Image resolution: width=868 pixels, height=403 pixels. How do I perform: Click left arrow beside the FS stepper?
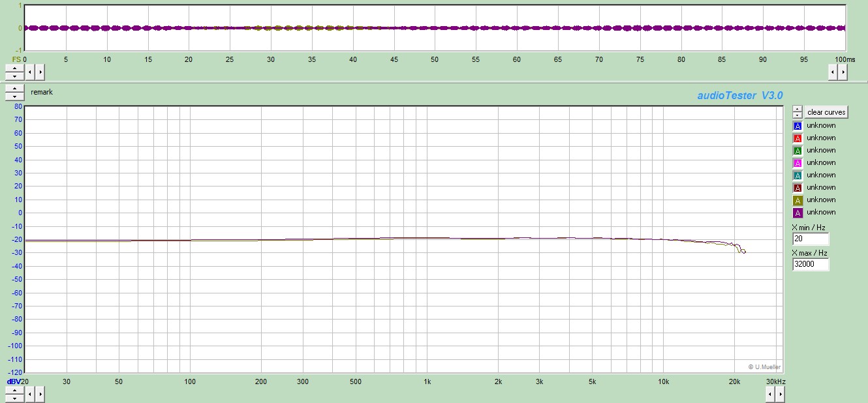(x=30, y=71)
